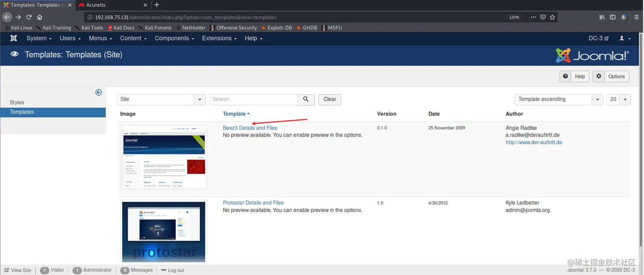Collapse the sidebar with arrow icon
Viewport: 644px width, 275px height.
point(98,92)
